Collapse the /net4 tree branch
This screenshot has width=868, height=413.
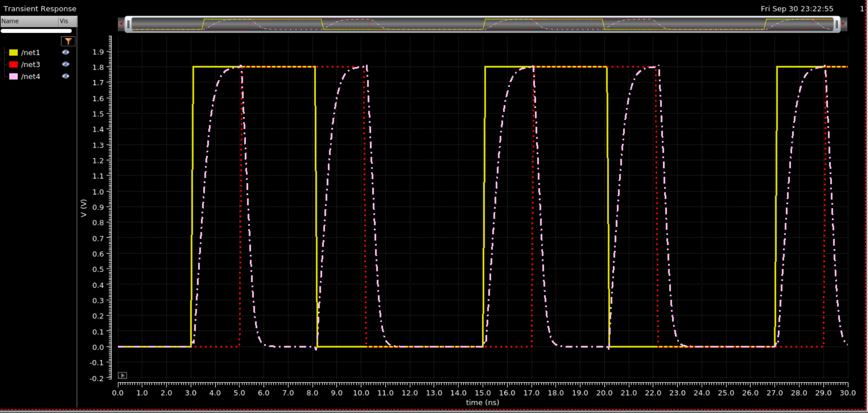(x=5, y=76)
